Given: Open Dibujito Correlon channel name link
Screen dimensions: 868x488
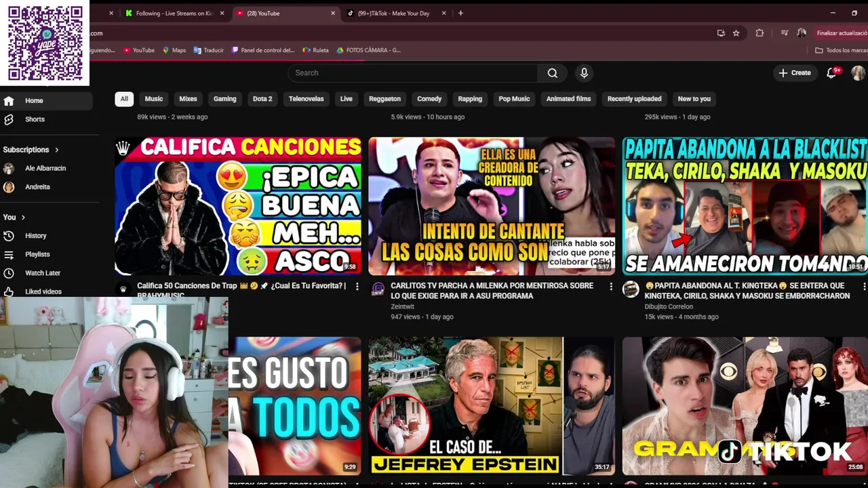Looking at the screenshot, I should (669, 306).
